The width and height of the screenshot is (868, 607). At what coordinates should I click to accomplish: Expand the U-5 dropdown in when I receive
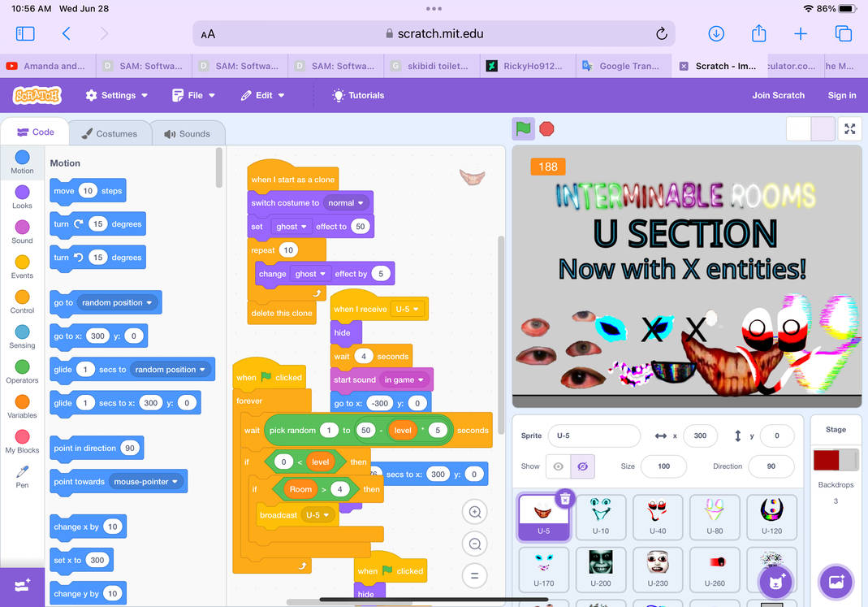[408, 309]
